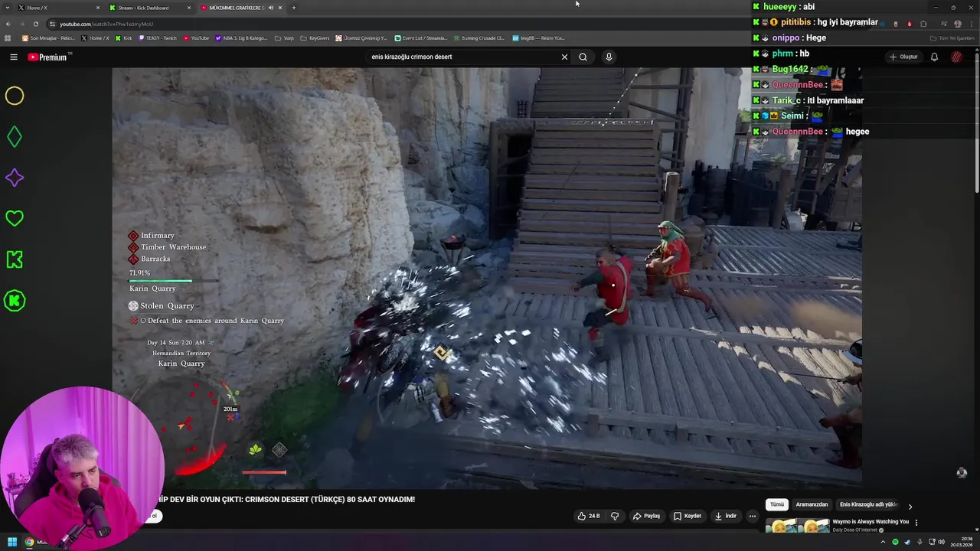This screenshot has width=980, height=551.
Task: Clear the YouTube search field text
Action: coord(564,57)
